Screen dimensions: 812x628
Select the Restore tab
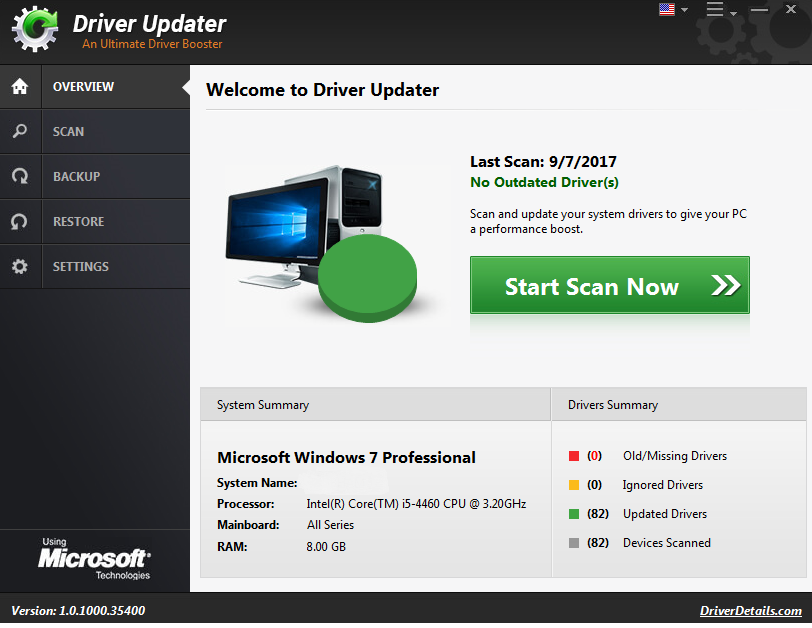[x=95, y=222]
